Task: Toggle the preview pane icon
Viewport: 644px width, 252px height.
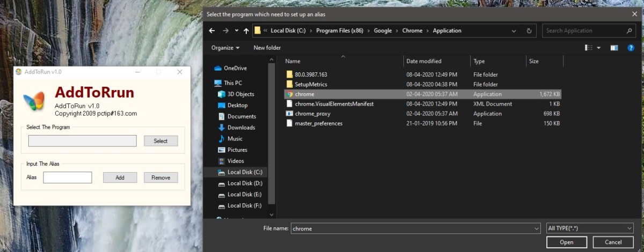Action: [x=614, y=48]
